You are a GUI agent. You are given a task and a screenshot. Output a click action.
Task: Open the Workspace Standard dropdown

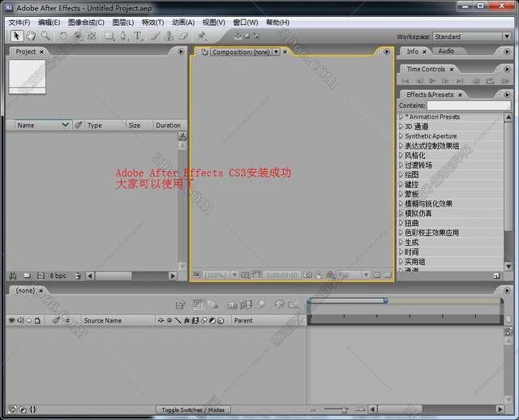coord(472,36)
